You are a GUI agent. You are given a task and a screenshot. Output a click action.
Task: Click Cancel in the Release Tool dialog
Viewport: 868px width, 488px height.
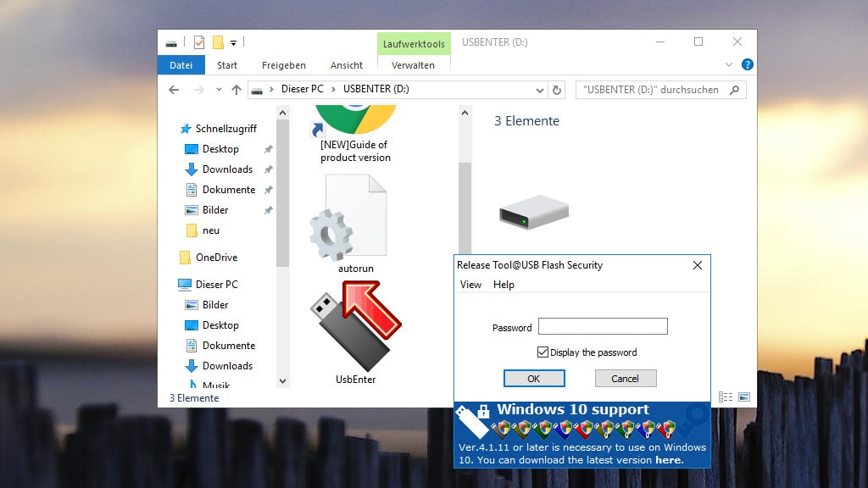point(626,379)
